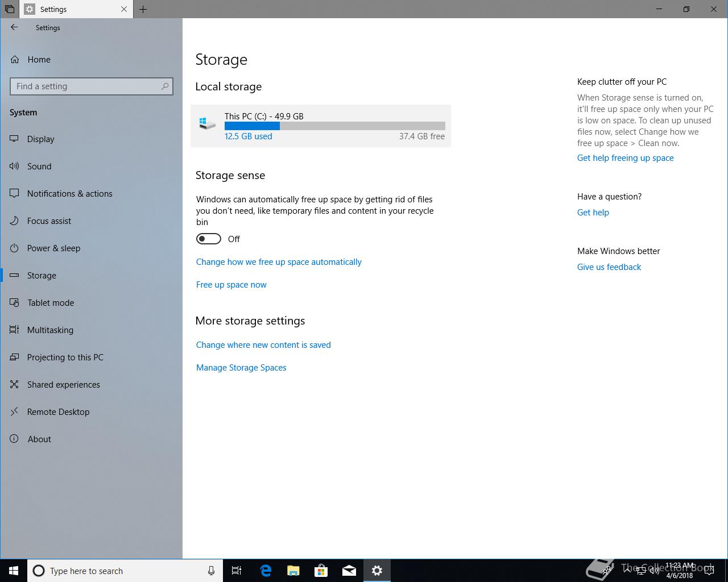Click Give us feedback link
728x582 pixels.
tap(609, 267)
